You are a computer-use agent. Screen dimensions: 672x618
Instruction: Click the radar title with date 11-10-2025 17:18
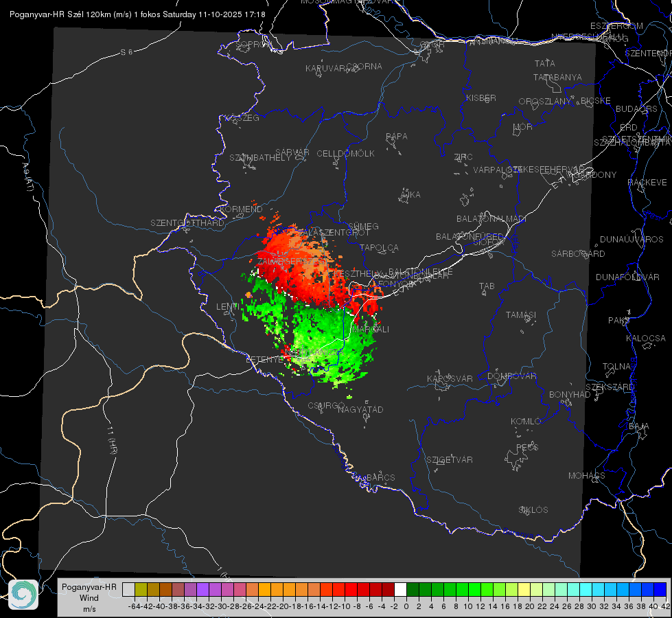coord(137,14)
